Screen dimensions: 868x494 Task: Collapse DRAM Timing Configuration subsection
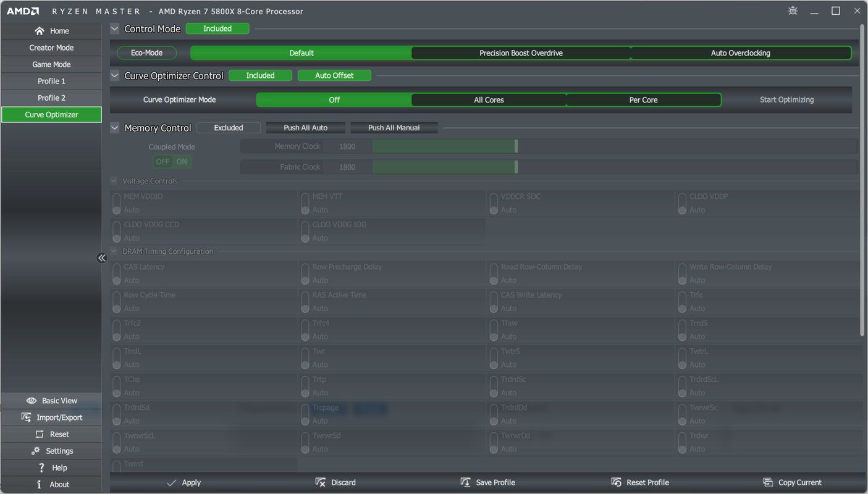(x=114, y=251)
